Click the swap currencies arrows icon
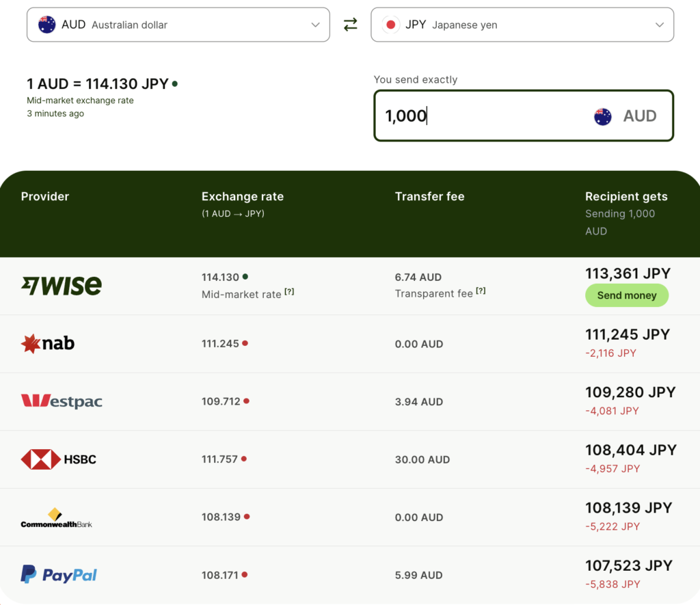 [351, 24]
